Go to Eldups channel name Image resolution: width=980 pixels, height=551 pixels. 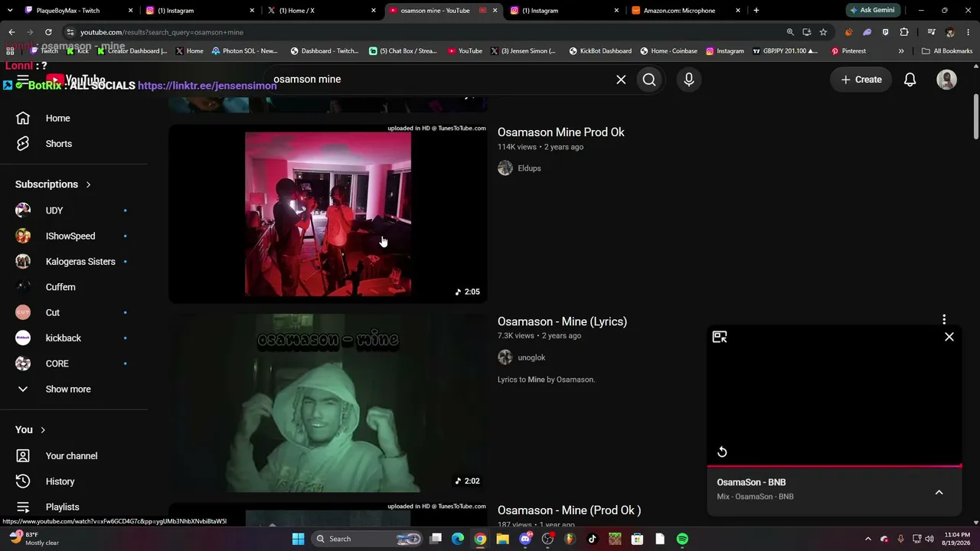(x=529, y=168)
